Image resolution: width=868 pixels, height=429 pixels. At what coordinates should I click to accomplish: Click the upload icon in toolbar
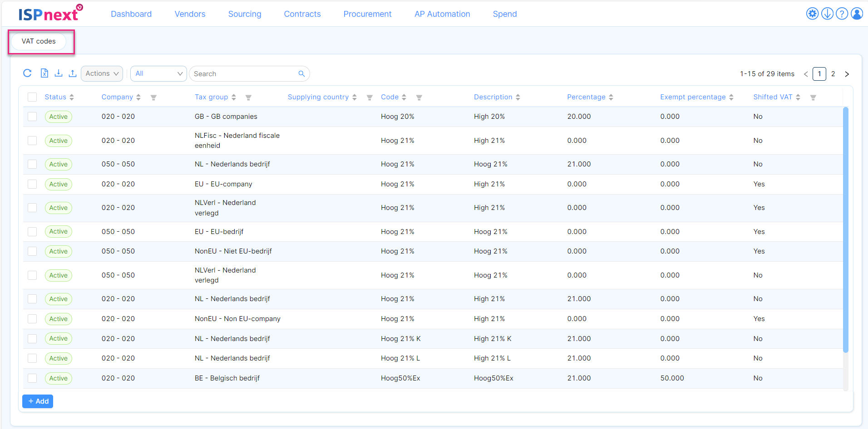[x=73, y=73]
